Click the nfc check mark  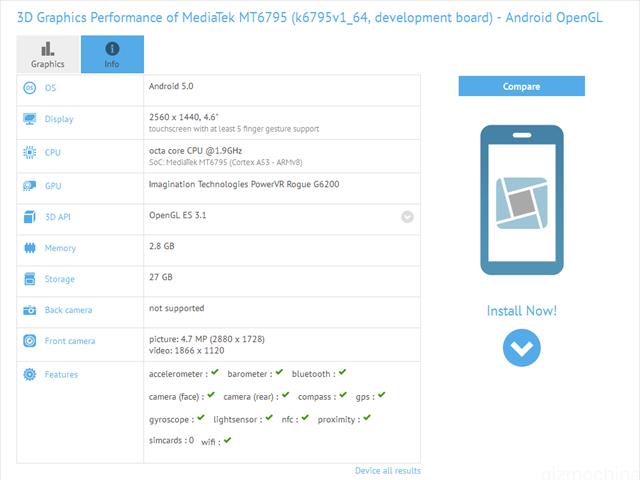click(x=305, y=418)
